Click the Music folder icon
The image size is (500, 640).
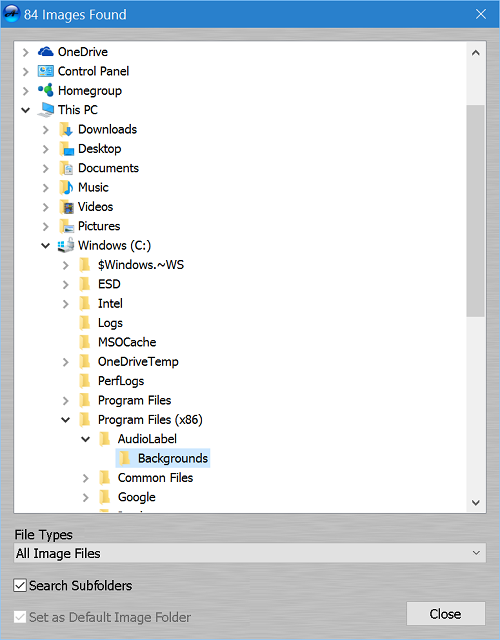(66, 188)
